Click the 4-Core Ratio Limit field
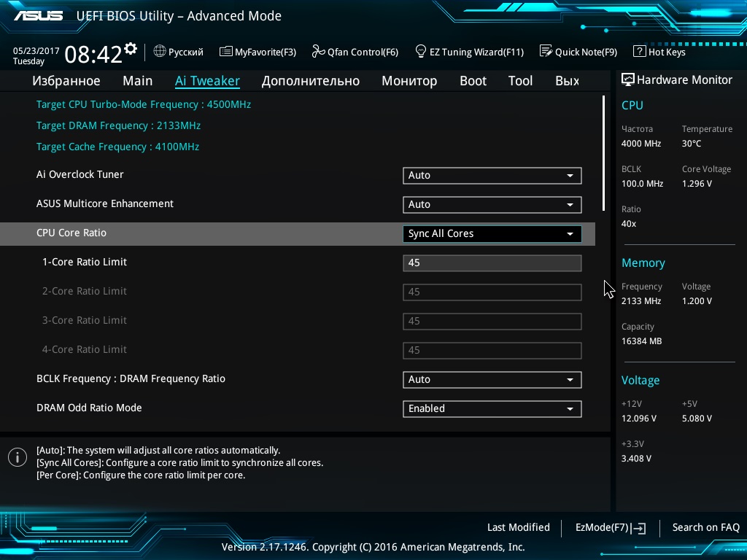Image resolution: width=747 pixels, height=560 pixels. (492, 351)
